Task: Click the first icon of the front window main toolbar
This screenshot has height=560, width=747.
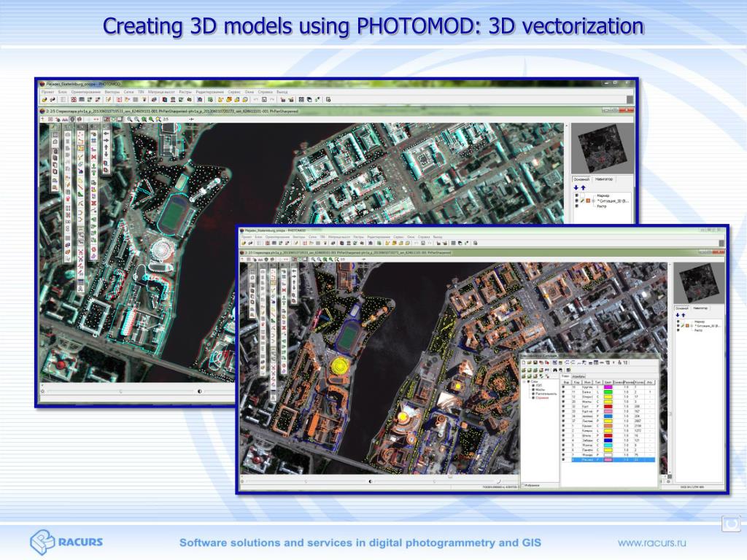Action: pos(244,243)
